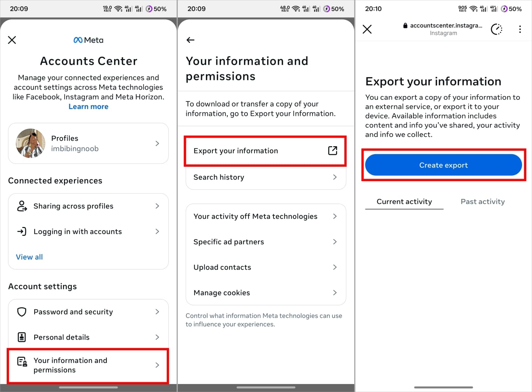Click the padlock icon beside accountscenter.instagram.com

pos(405,25)
